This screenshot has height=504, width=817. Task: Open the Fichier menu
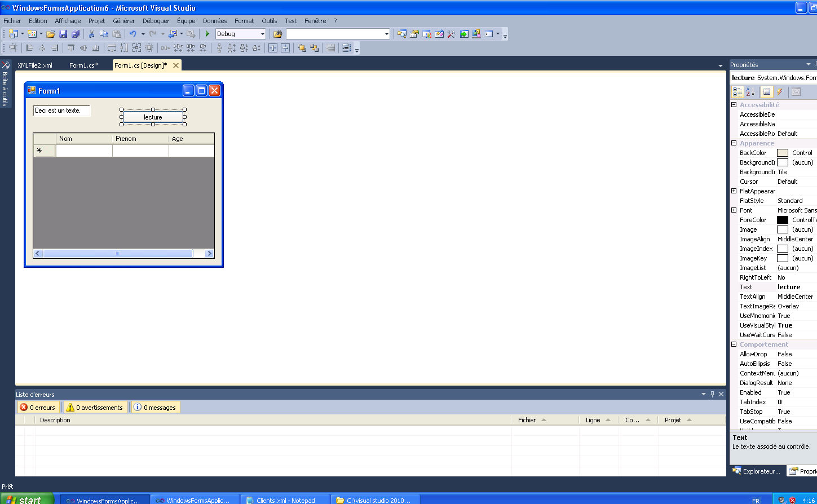click(12, 21)
